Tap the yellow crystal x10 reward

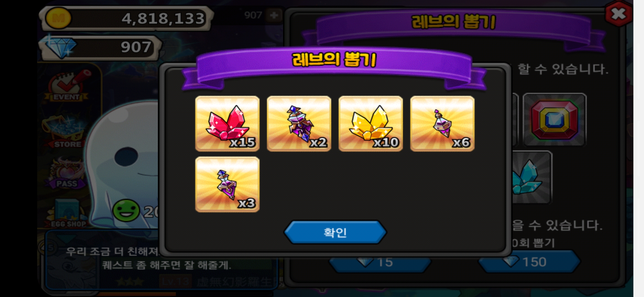pyautogui.click(x=371, y=124)
